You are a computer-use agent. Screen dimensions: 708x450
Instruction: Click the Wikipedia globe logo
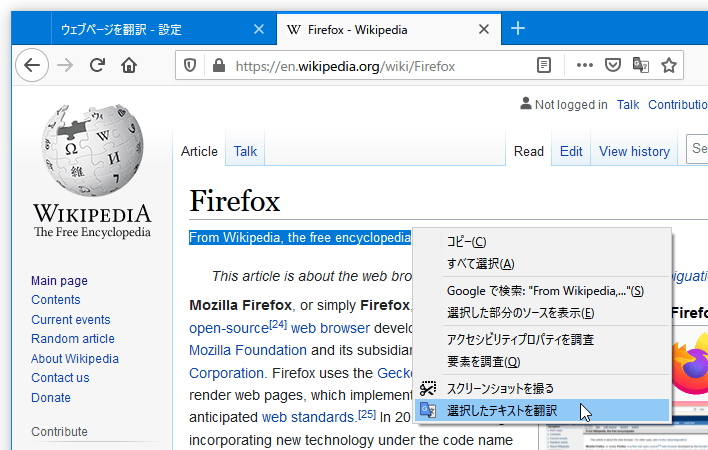click(92, 150)
